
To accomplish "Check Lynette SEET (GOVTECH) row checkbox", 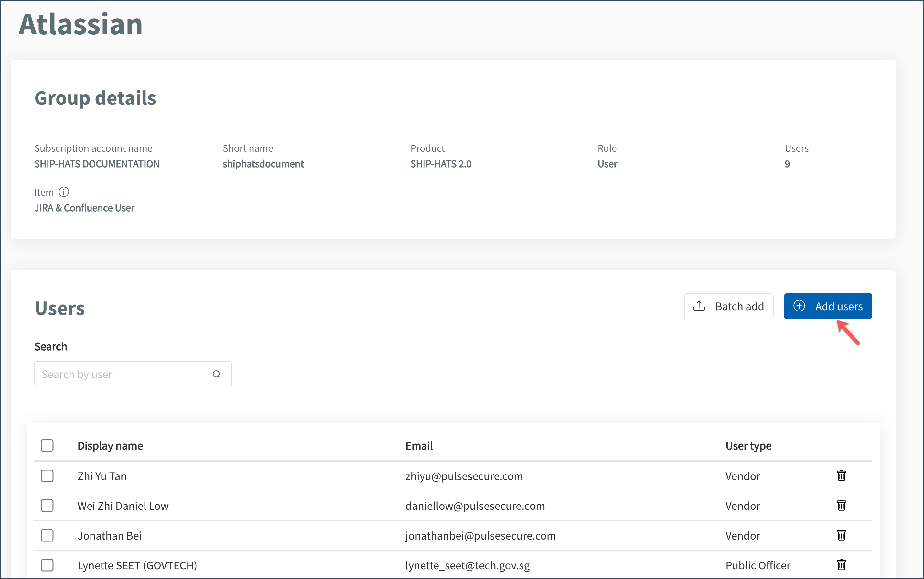I will point(47,565).
